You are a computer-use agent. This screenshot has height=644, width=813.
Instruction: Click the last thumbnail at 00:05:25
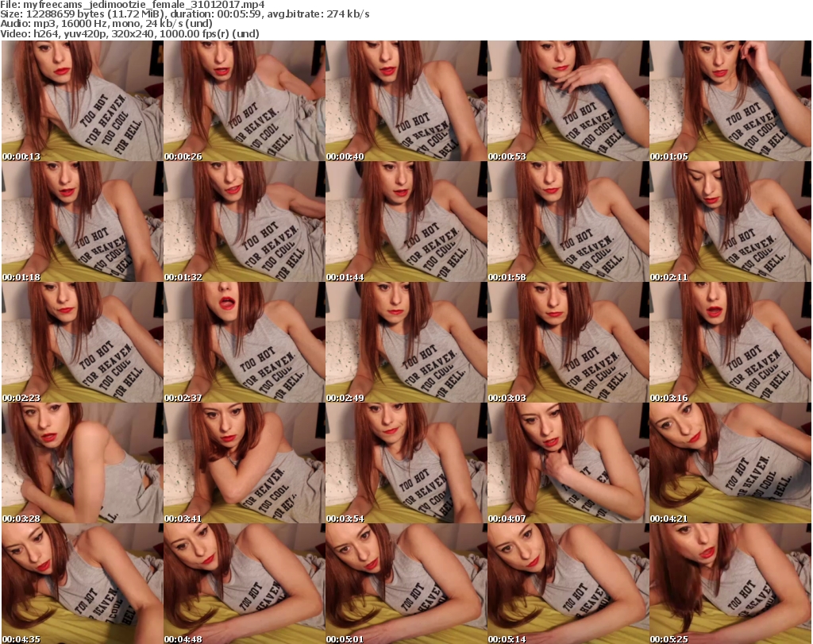pos(730,584)
